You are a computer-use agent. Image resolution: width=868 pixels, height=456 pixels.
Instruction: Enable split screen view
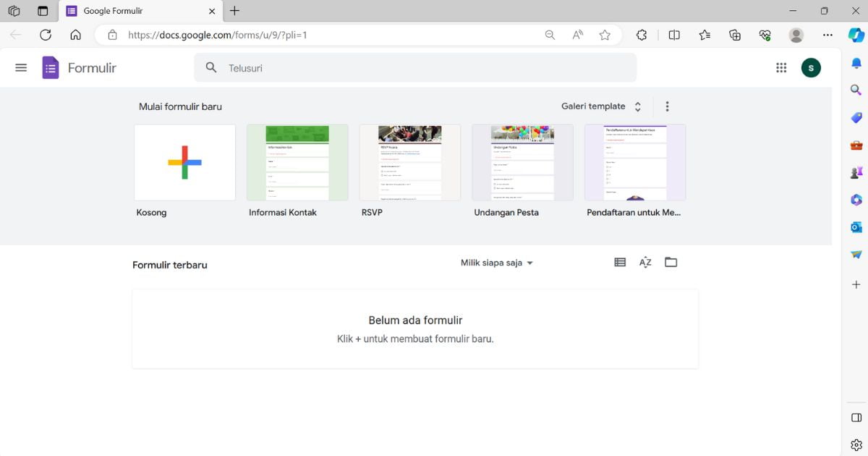point(674,35)
